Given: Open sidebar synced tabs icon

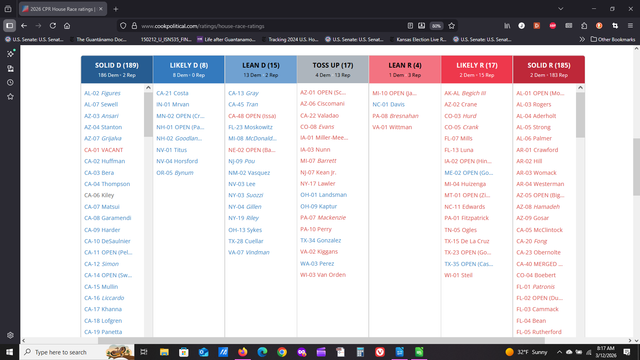Looking at the screenshot, I should (10, 69).
